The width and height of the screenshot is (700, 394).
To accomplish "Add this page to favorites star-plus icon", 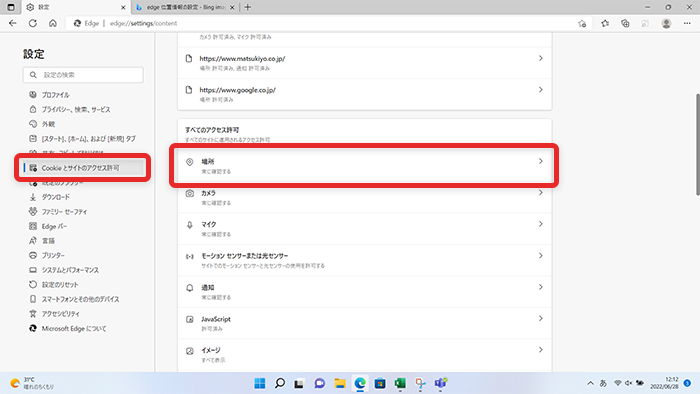I will coord(582,24).
